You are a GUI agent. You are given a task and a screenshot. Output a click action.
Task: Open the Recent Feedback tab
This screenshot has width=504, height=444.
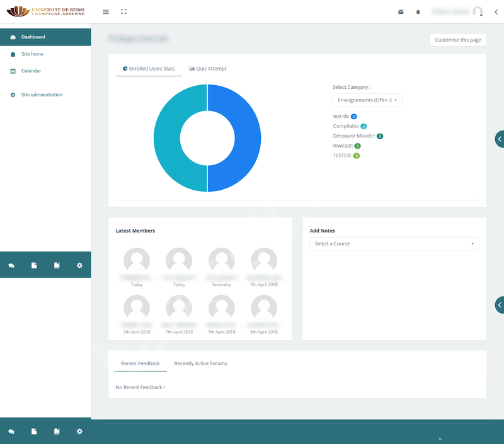(140, 363)
